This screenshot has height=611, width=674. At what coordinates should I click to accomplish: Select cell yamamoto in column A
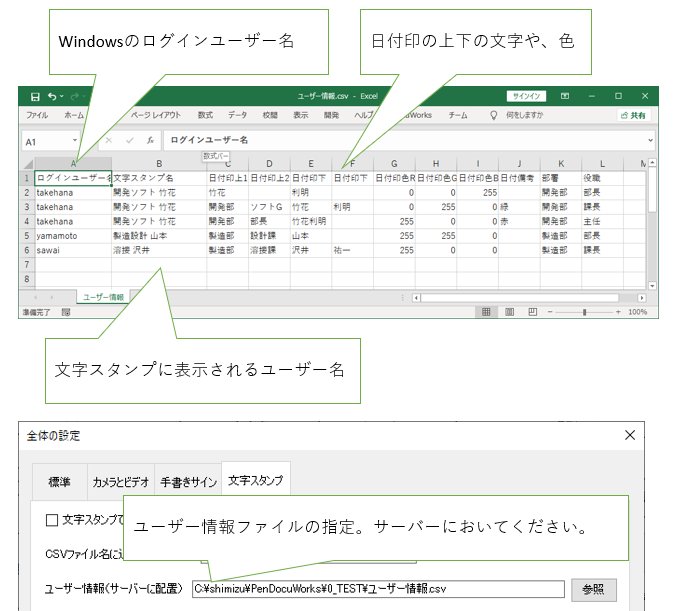tap(73, 236)
